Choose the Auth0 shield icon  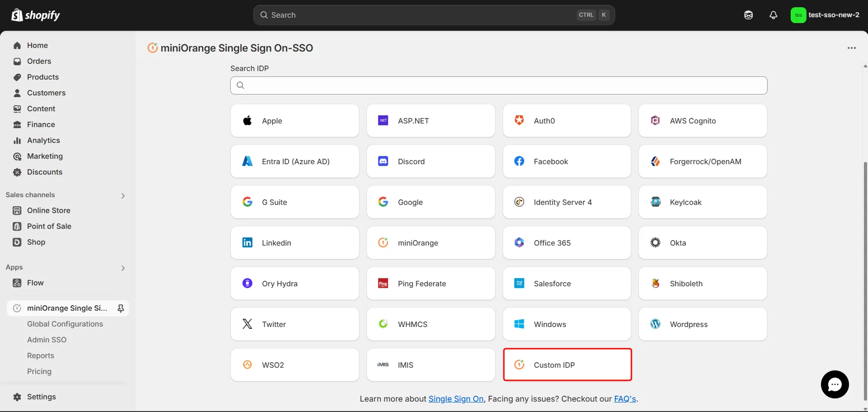pos(519,120)
